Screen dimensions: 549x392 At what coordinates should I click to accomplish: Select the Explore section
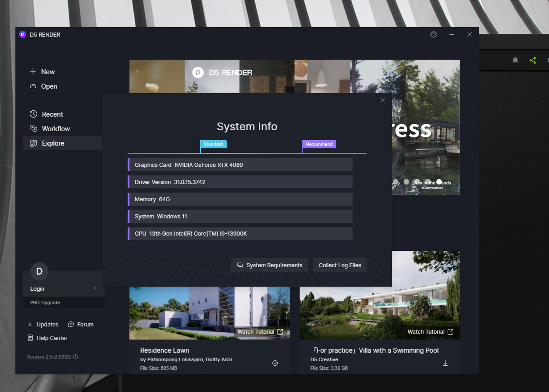pos(62,143)
